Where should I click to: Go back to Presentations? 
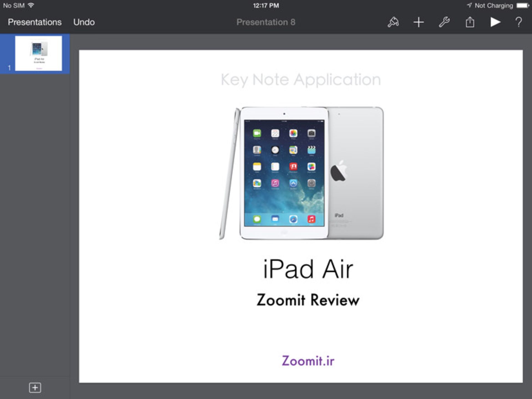tap(35, 22)
